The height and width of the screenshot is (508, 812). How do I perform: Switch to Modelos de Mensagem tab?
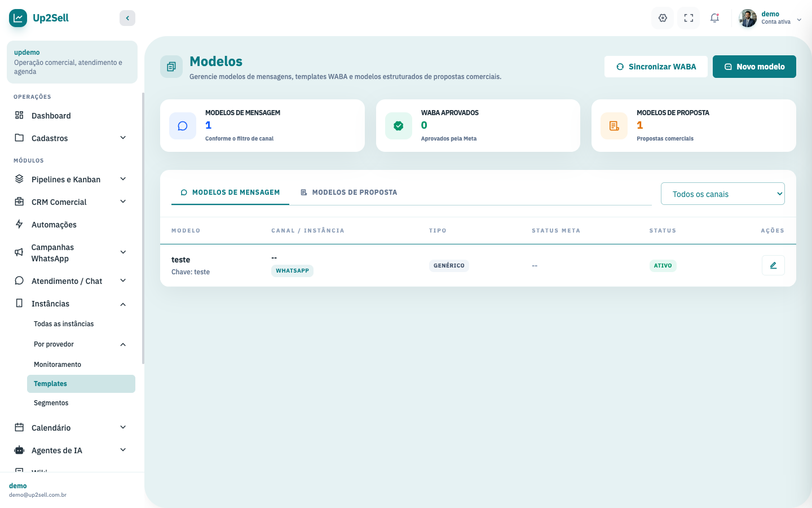[230, 192]
